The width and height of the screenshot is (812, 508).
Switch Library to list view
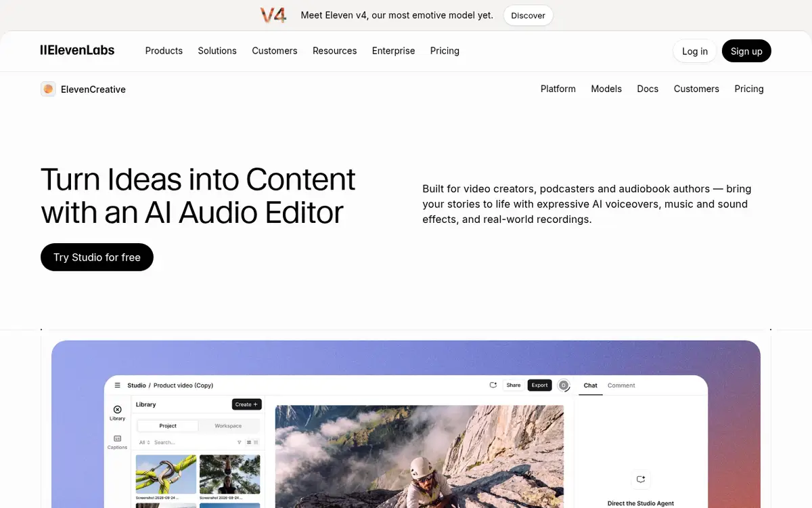(256, 442)
